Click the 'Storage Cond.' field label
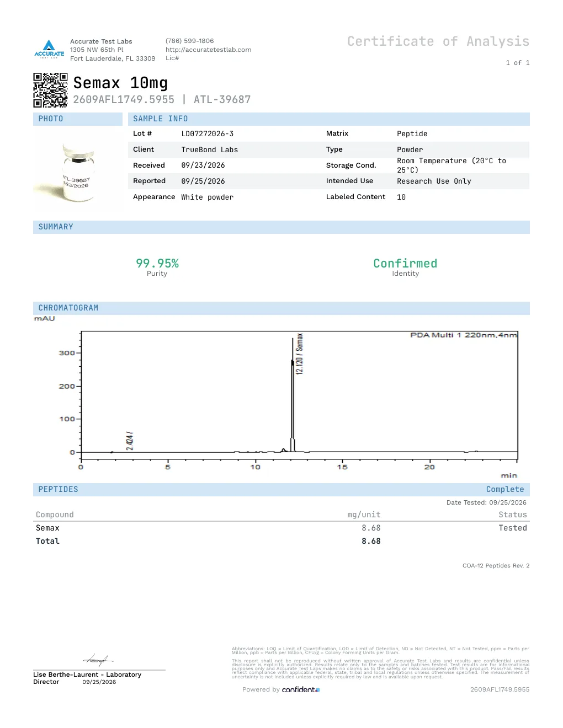Image resolution: width=563 pixels, height=728 pixels. click(x=351, y=165)
